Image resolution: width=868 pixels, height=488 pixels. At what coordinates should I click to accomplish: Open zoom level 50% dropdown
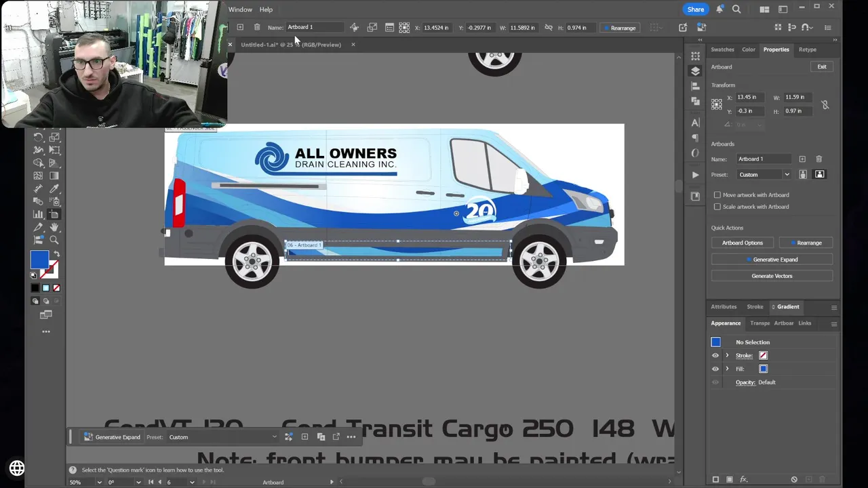tap(99, 482)
